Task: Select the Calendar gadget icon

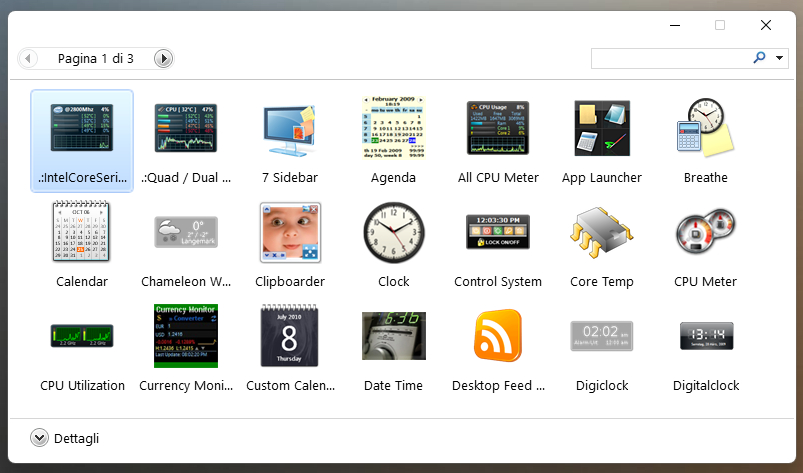Action: (x=81, y=231)
